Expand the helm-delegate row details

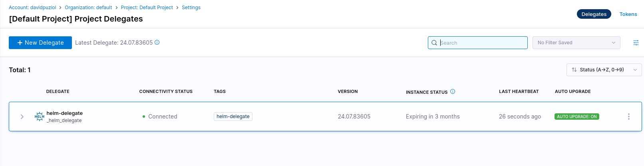pos(22,117)
